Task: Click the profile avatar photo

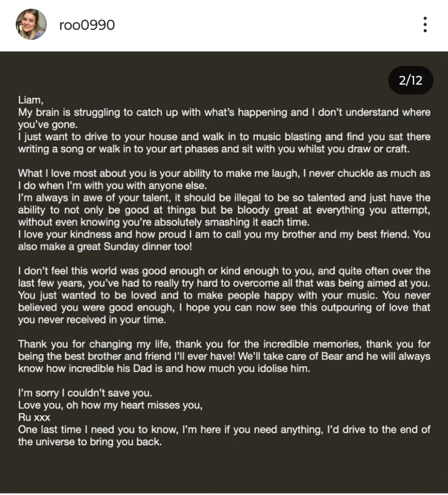Action: (x=31, y=25)
